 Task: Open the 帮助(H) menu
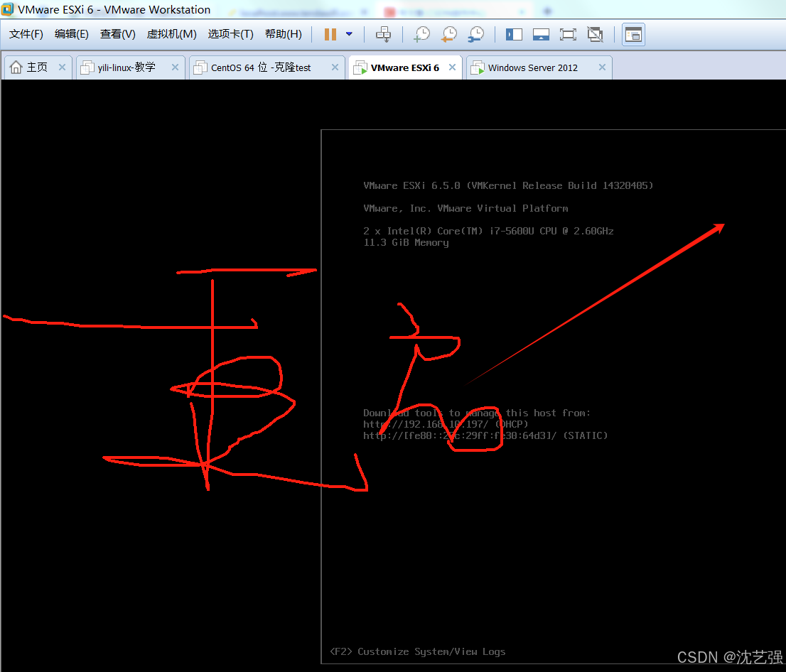284,34
